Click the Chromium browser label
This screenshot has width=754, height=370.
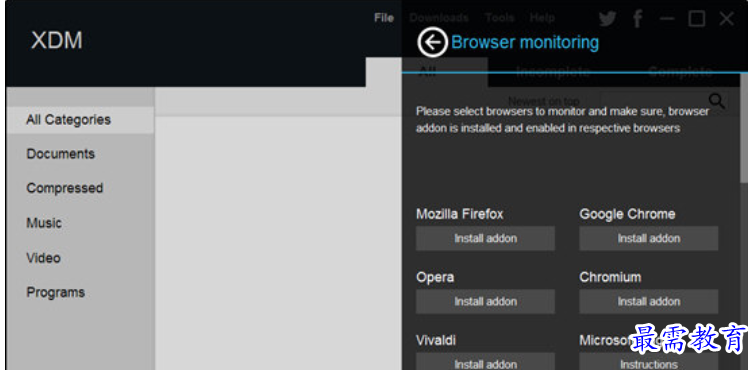610,278
